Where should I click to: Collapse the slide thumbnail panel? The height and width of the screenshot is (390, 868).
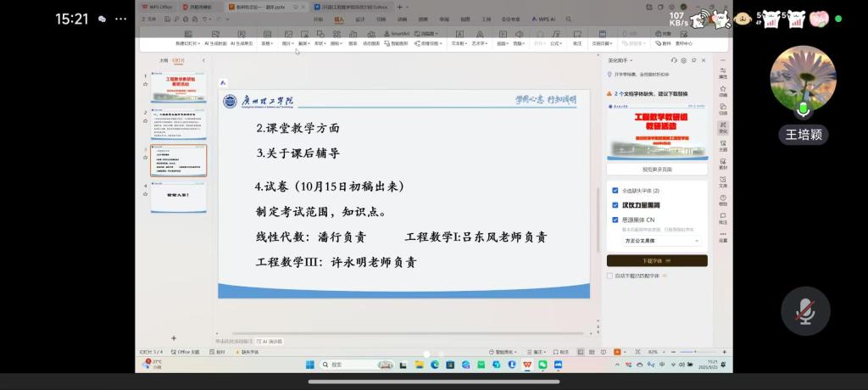(x=203, y=61)
